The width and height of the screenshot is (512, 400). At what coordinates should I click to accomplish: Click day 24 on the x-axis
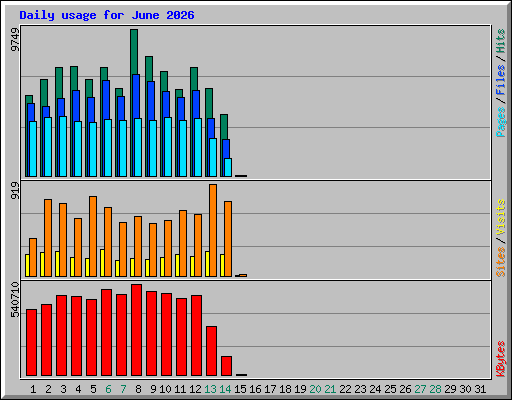(x=375, y=389)
